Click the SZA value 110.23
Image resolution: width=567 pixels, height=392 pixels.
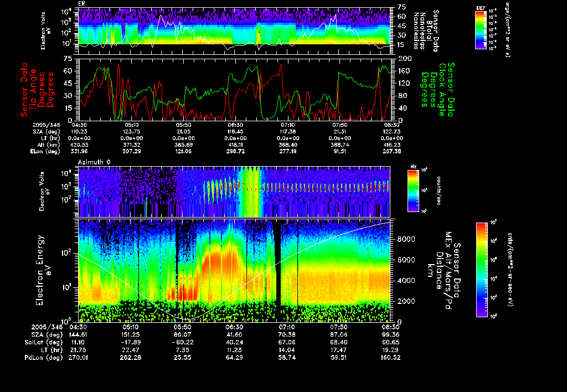pyautogui.click(x=79, y=132)
